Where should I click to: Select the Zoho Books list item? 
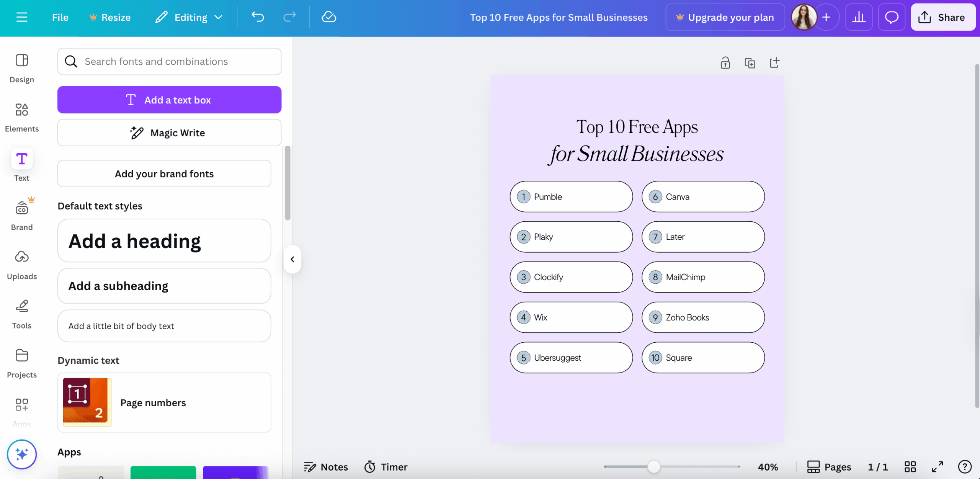pos(703,317)
